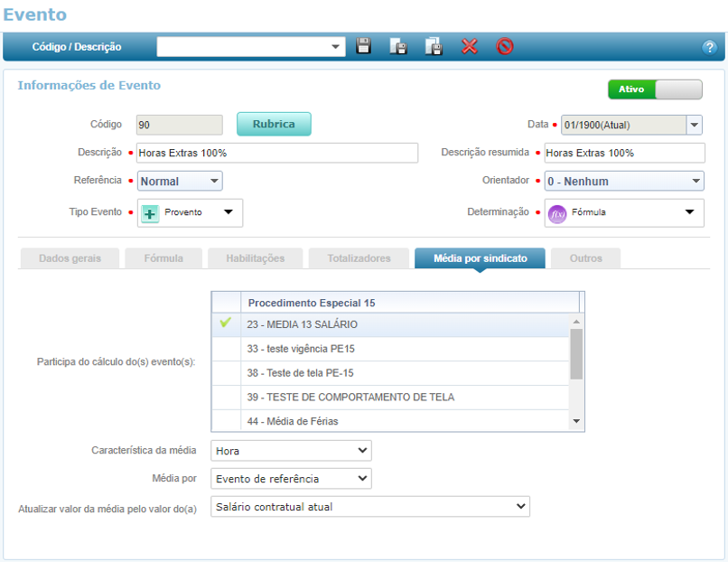Viewport: 728px width, 562px height.
Task: Click the third save-and-copy icon
Action: point(434,46)
